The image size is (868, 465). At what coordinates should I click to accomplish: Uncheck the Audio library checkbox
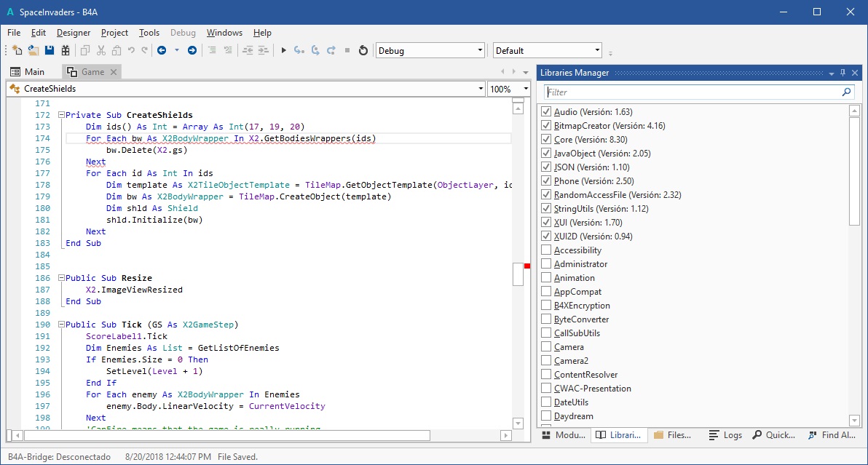point(546,112)
